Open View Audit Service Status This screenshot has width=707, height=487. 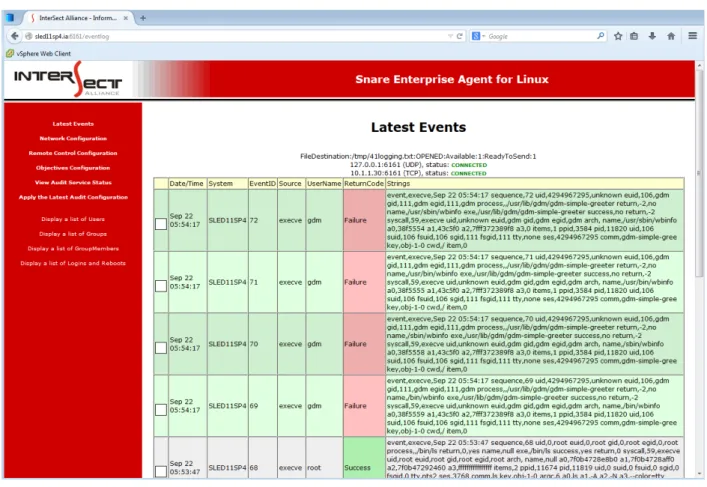pos(73,182)
